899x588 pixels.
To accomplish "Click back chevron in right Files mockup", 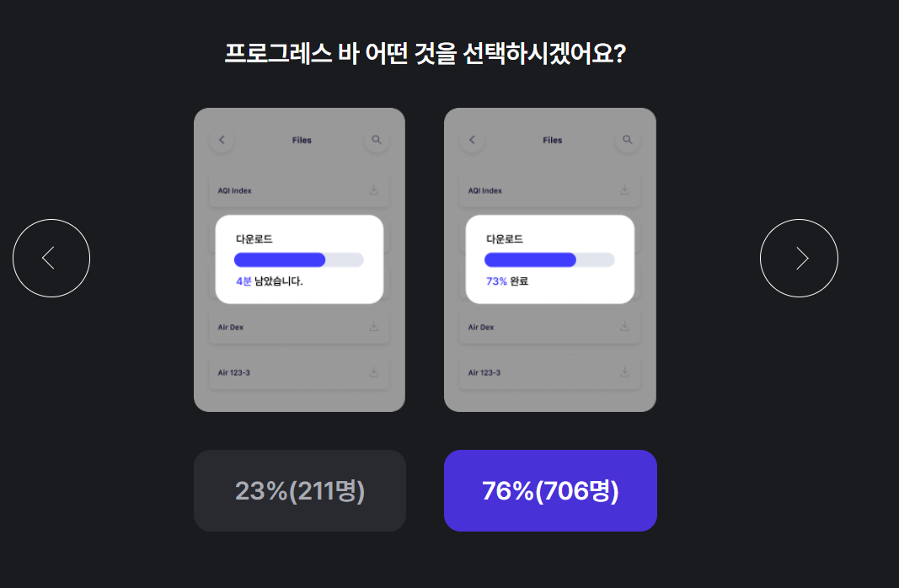I will click(473, 140).
